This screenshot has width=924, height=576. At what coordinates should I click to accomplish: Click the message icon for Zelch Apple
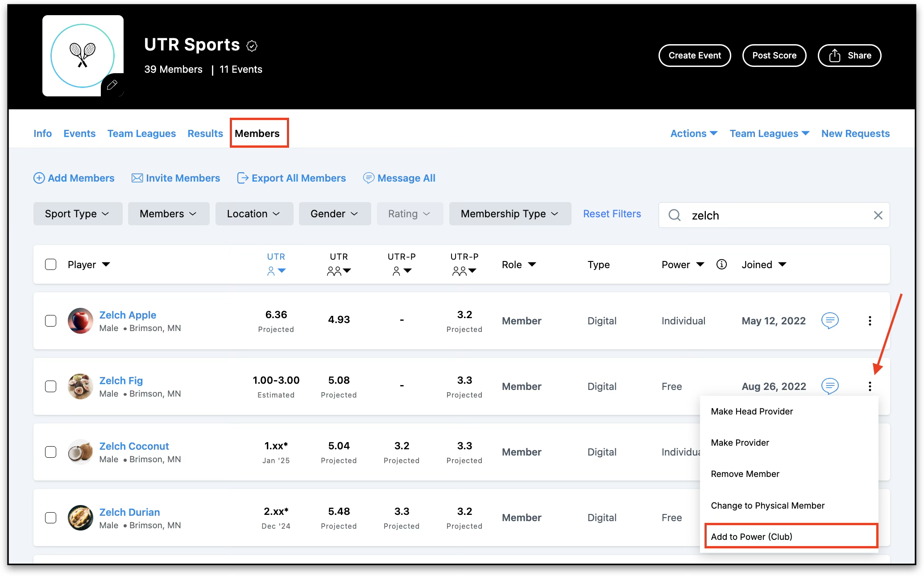(x=830, y=320)
